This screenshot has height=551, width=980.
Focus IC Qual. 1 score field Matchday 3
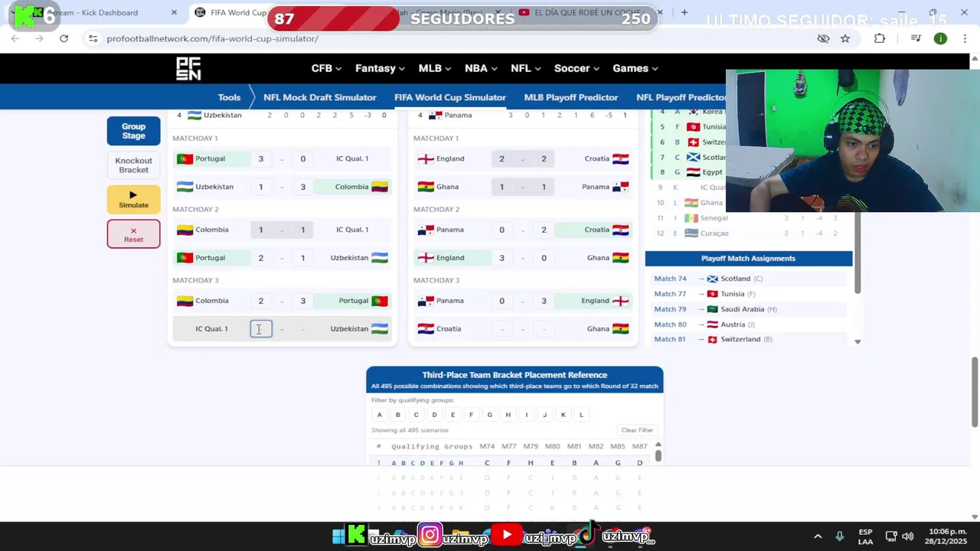coord(260,329)
